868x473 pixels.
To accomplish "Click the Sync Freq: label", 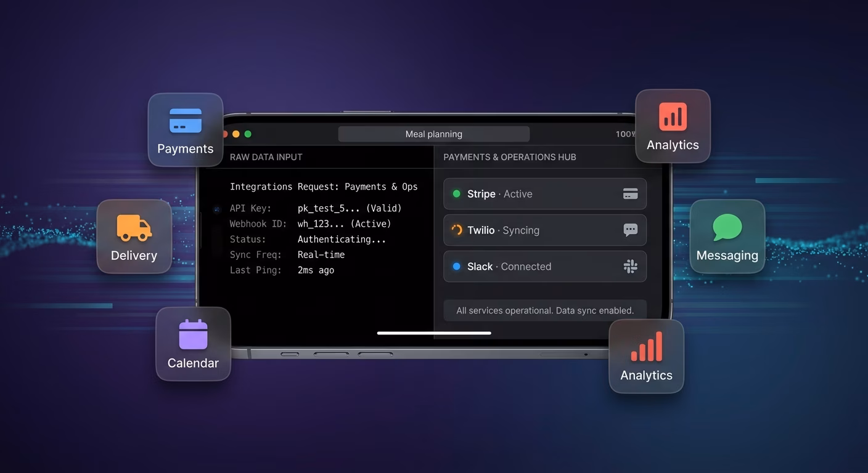I will click(256, 255).
